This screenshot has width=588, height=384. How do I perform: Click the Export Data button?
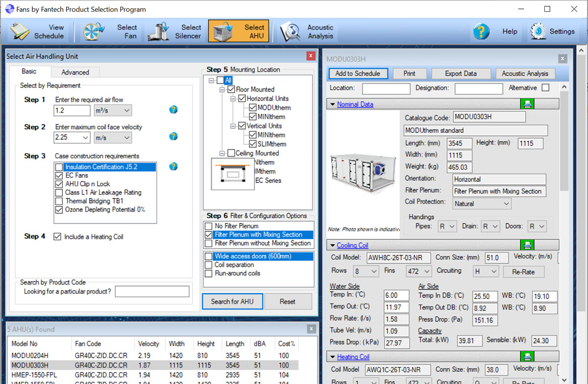point(461,74)
